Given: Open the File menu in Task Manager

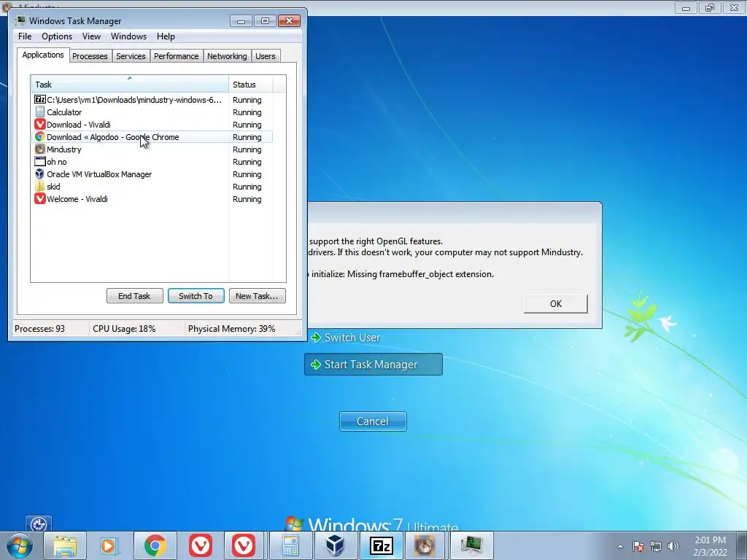Looking at the screenshot, I should [25, 36].
